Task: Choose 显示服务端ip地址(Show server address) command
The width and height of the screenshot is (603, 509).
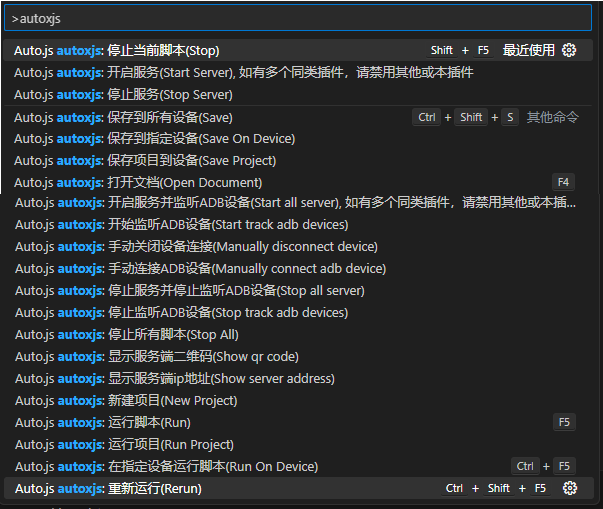Action: coord(298,378)
